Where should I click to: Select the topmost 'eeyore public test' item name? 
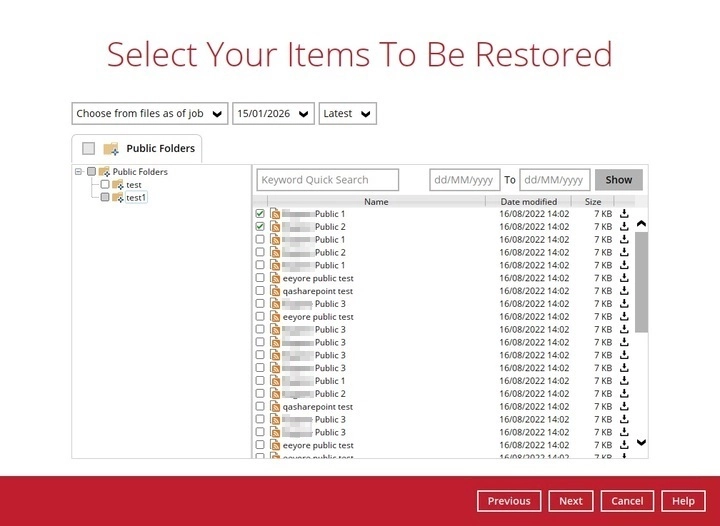click(x=318, y=278)
